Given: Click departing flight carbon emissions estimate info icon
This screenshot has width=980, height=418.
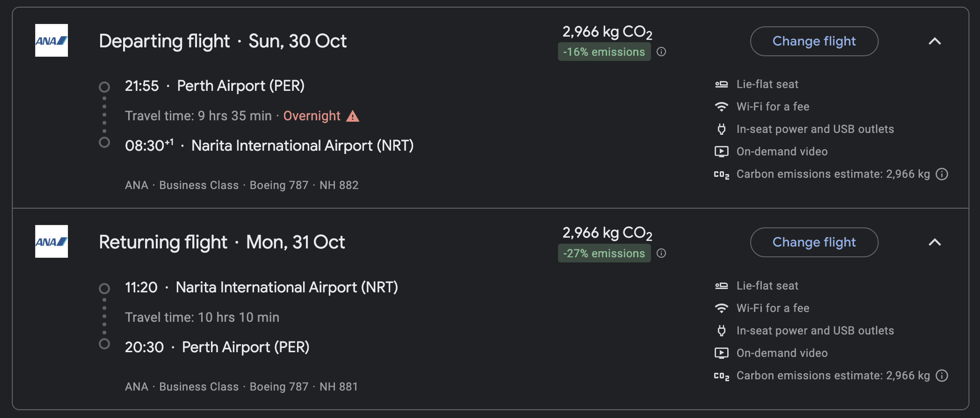Looking at the screenshot, I should (941, 174).
